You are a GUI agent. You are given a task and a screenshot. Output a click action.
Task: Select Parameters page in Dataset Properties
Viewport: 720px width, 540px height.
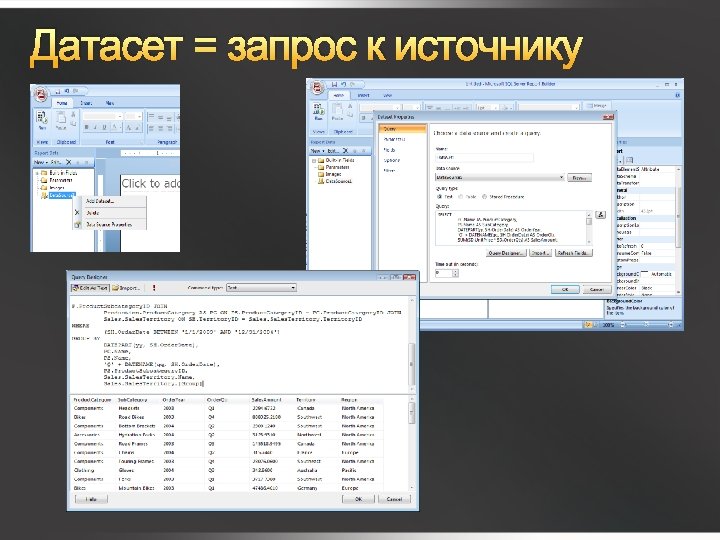pyautogui.click(x=394, y=139)
